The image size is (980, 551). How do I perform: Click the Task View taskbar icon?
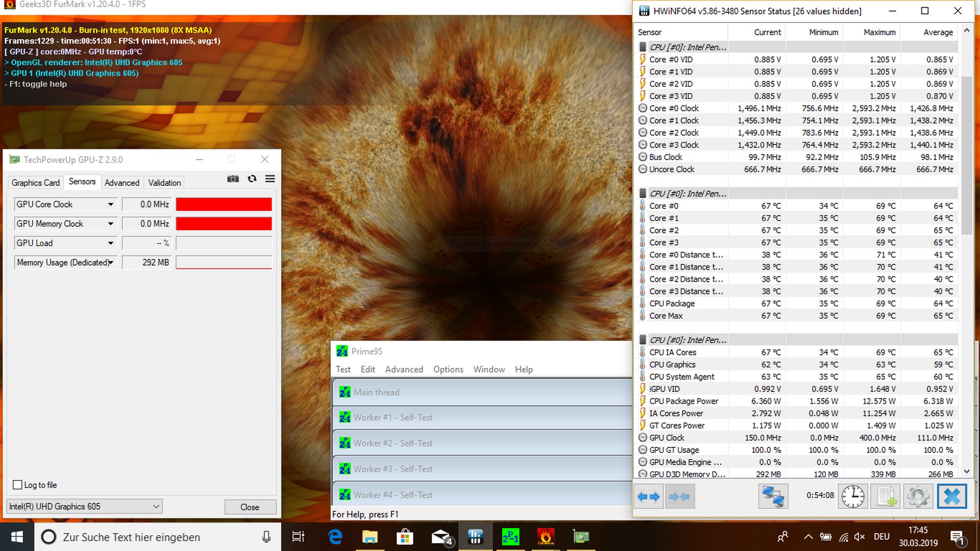click(x=298, y=537)
